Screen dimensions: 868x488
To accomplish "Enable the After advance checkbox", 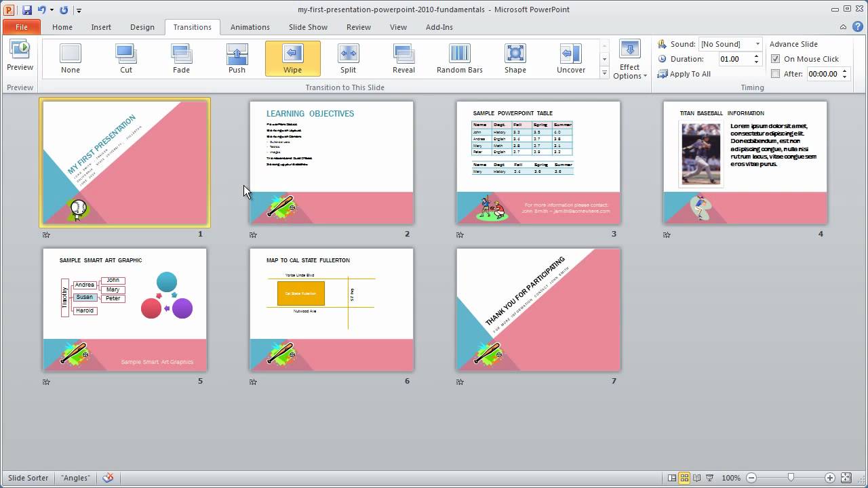I will coord(776,74).
